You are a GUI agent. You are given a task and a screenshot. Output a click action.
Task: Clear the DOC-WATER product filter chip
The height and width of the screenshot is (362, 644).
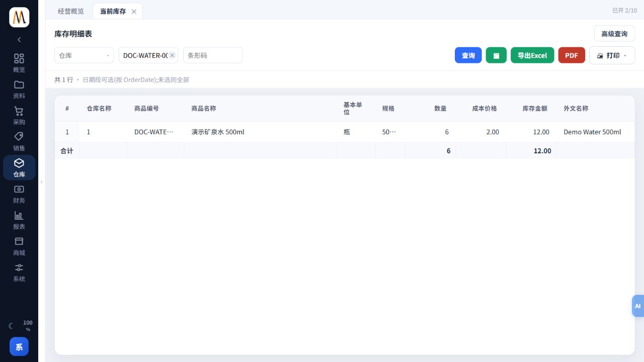click(x=172, y=55)
